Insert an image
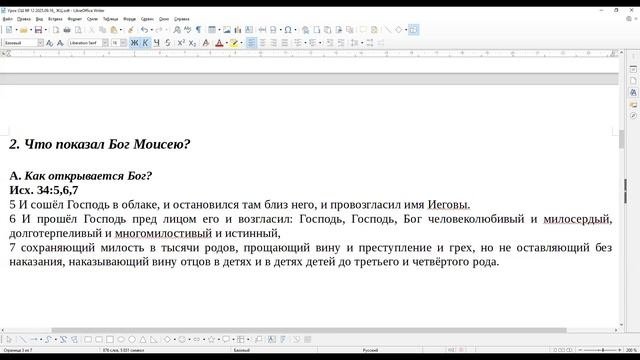The height and width of the screenshot is (360, 640). coord(227,30)
